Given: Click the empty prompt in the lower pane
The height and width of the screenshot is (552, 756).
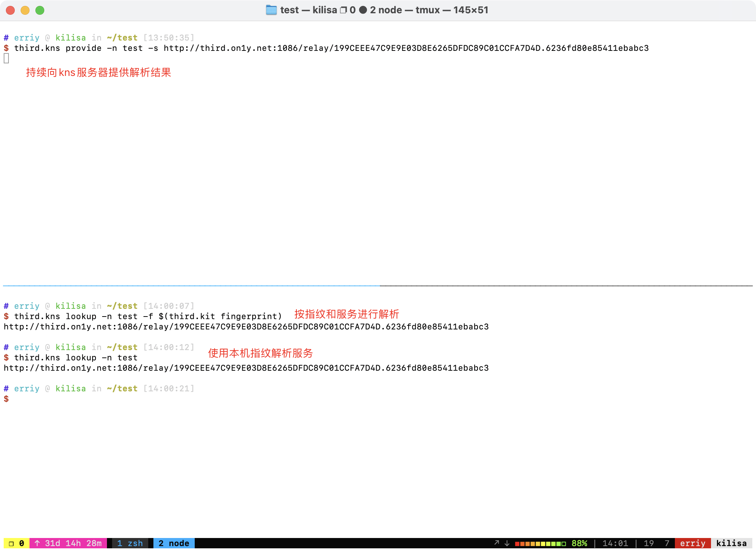Looking at the screenshot, I should pyautogui.click(x=6, y=399).
